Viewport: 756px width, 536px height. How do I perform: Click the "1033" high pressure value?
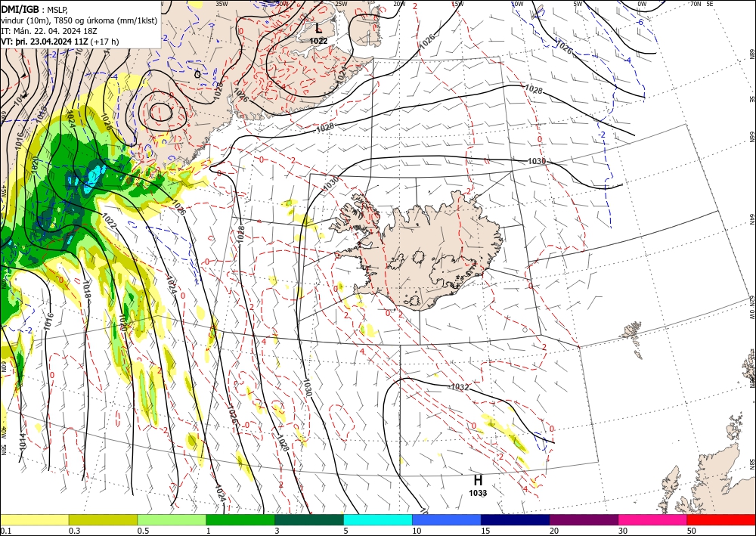[478, 493]
